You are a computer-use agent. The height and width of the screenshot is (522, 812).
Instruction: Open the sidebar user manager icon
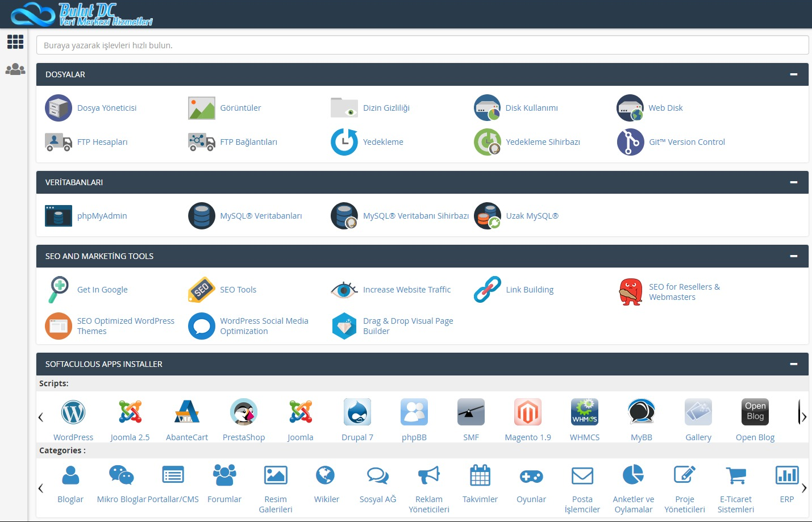pyautogui.click(x=15, y=69)
